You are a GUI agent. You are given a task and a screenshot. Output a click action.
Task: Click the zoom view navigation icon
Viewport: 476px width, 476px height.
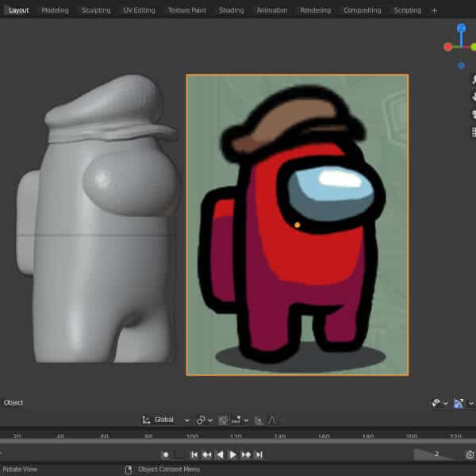point(474,79)
